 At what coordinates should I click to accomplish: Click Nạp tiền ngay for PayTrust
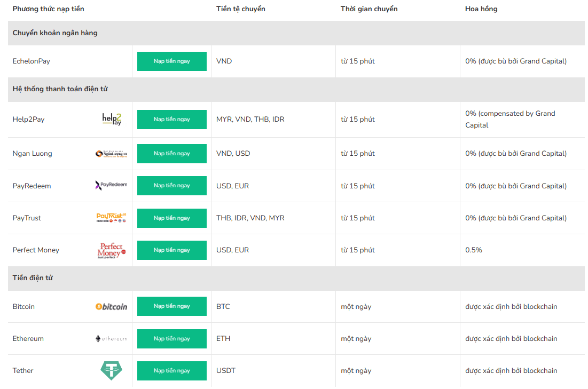[172, 218]
